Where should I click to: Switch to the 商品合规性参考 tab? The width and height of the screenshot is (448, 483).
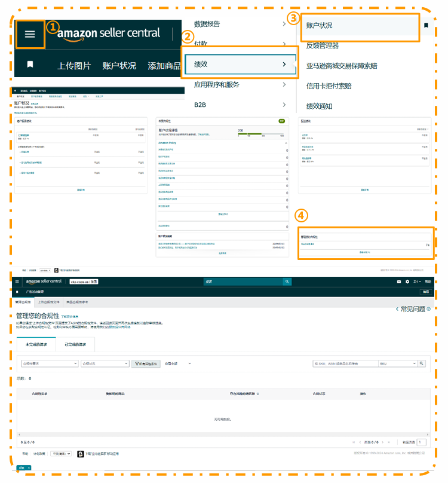point(77,302)
